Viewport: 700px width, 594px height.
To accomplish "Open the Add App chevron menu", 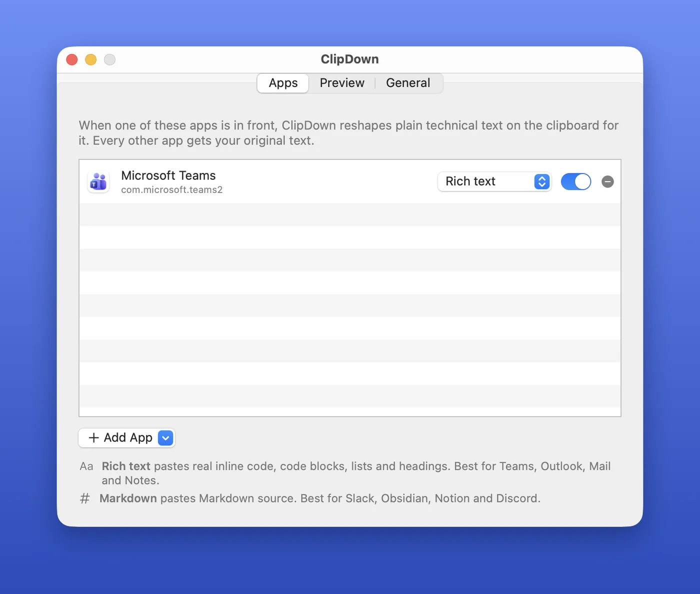I will point(165,438).
